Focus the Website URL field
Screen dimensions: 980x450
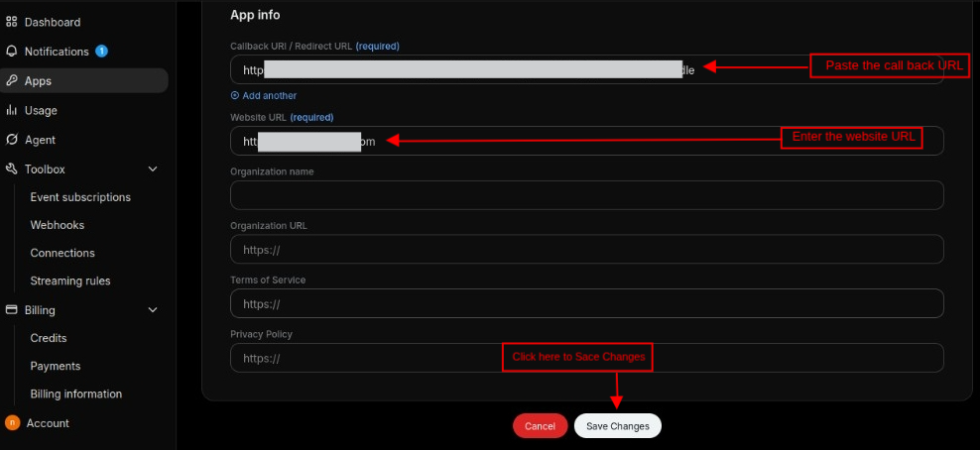point(587,141)
